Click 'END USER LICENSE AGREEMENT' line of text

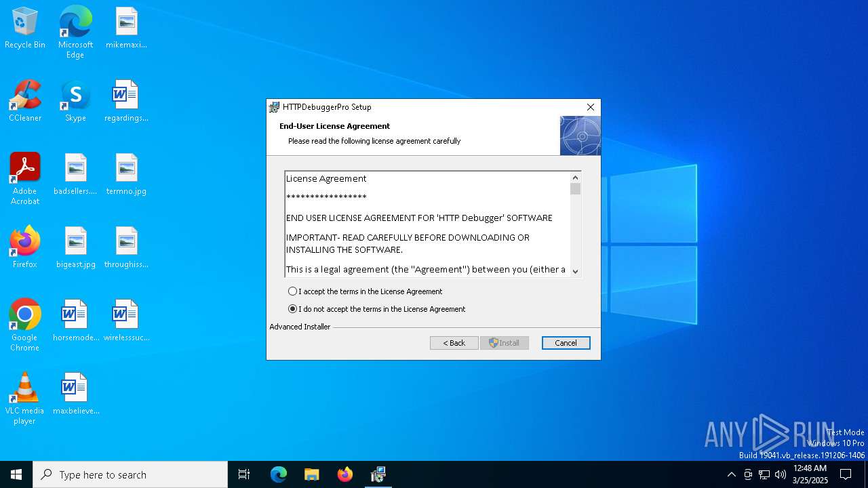419,218
